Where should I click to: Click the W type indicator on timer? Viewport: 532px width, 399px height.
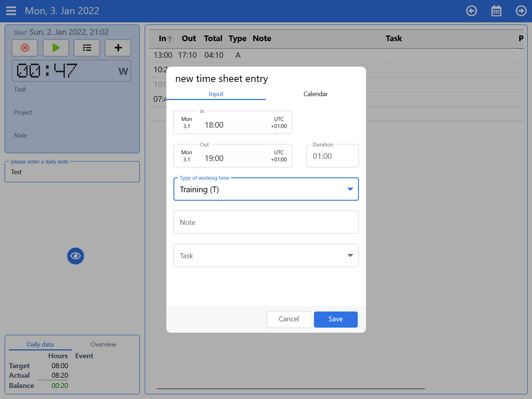click(123, 71)
